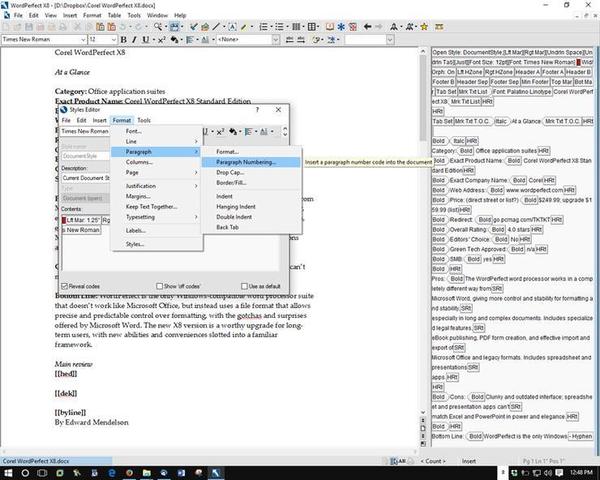Apply superscript with the x² icon
Screen dimensions: 600x480
coord(162,39)
